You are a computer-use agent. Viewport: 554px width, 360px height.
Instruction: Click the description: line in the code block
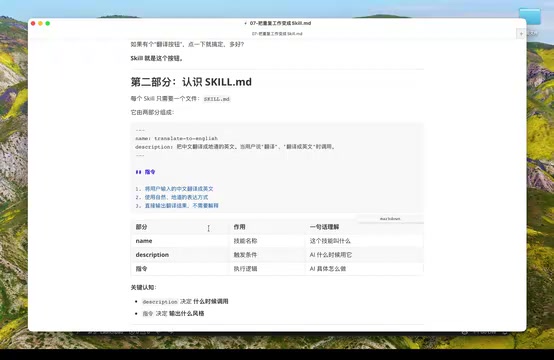point(235,147)
